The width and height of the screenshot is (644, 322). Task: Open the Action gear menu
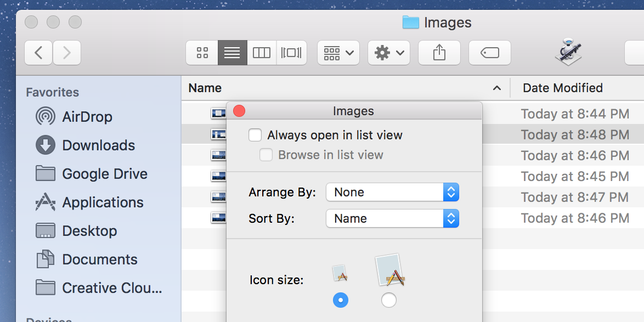388,53
